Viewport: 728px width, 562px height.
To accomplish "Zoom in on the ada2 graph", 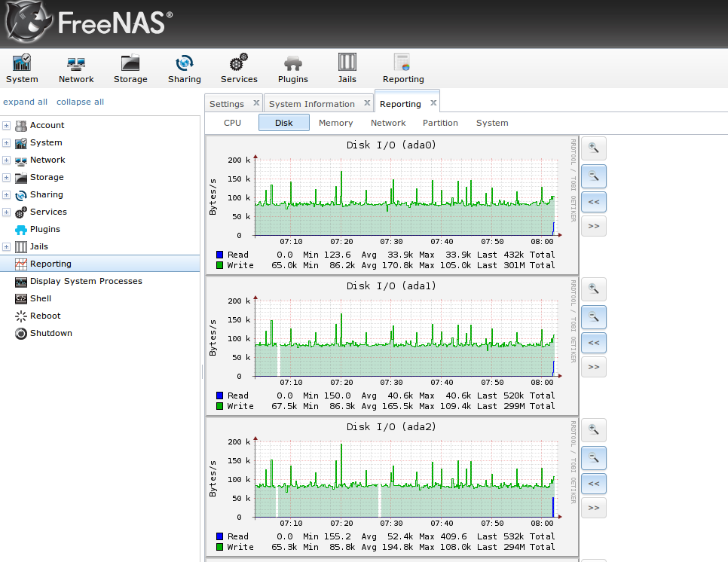I will pos(594,430).
